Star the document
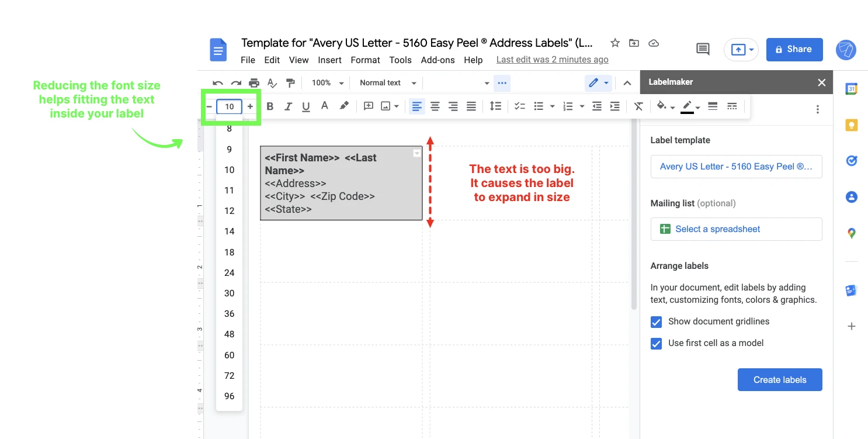Image resolution: width=868 pixels, height=439 pixels. click(615, 43)
